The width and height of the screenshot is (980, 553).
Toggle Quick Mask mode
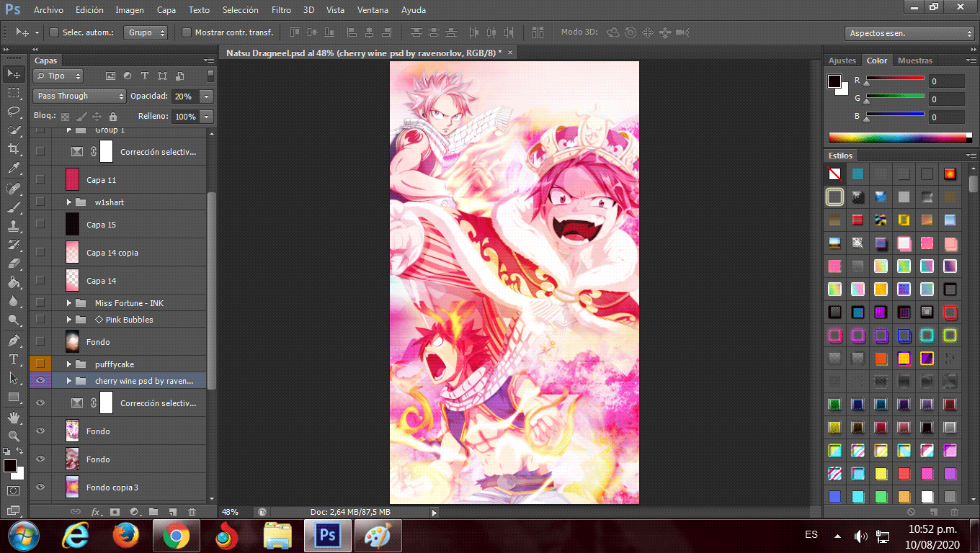point(14,490)
